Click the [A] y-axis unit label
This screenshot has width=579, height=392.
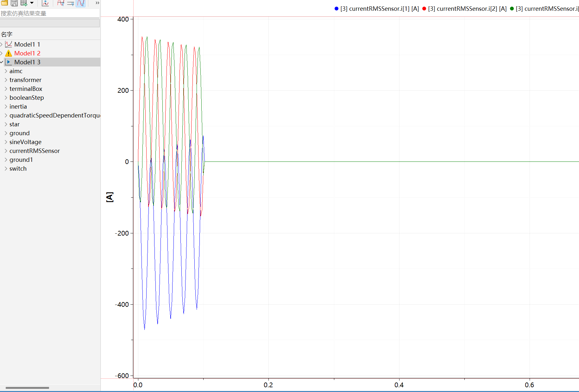pos(110,197)
